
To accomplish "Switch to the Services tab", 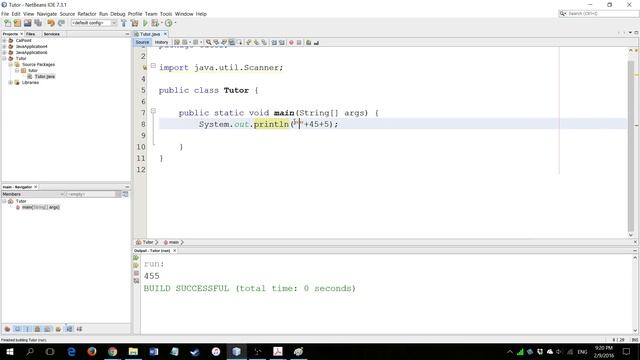I will click(51, 34).
